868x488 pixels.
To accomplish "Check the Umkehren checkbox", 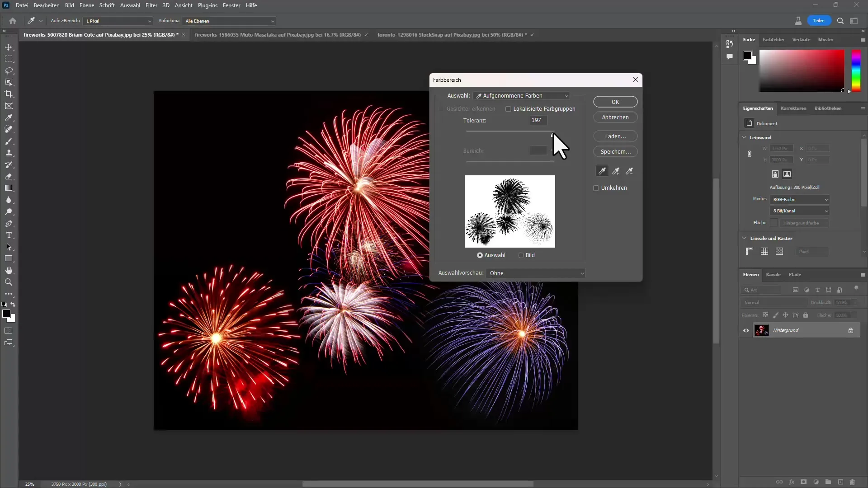I will coord(596,188).
